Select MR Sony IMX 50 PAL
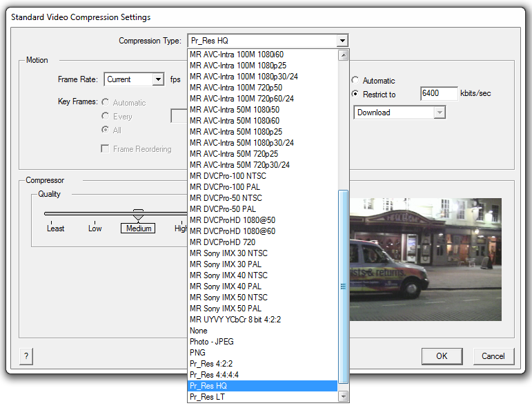532x408 pixels. (x=225, y=309)
